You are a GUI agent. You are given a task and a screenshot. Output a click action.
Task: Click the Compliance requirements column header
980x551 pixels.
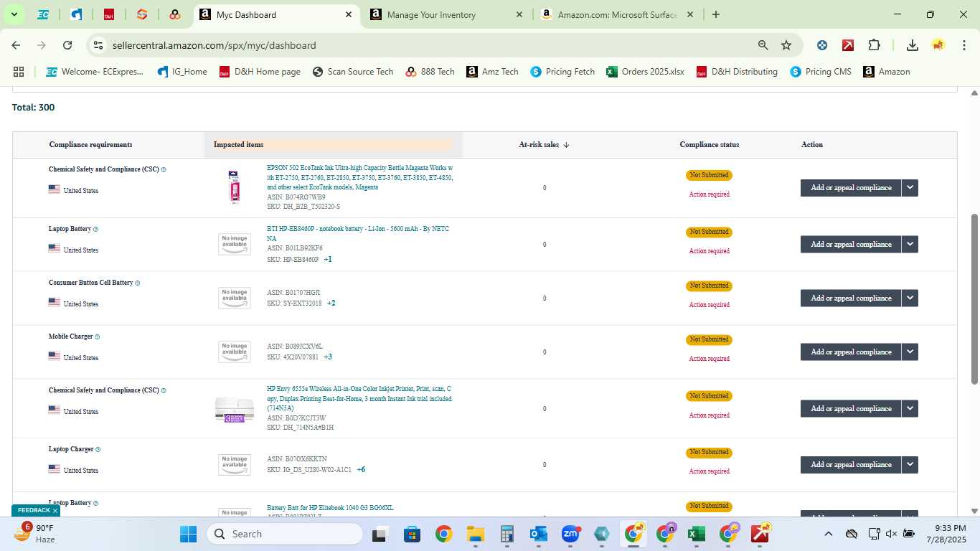point(90,145)
